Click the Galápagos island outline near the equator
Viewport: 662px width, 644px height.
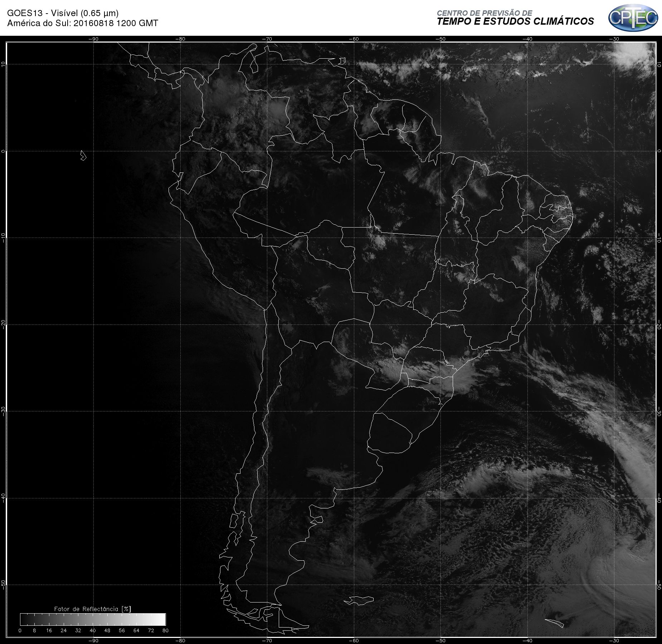83,155
